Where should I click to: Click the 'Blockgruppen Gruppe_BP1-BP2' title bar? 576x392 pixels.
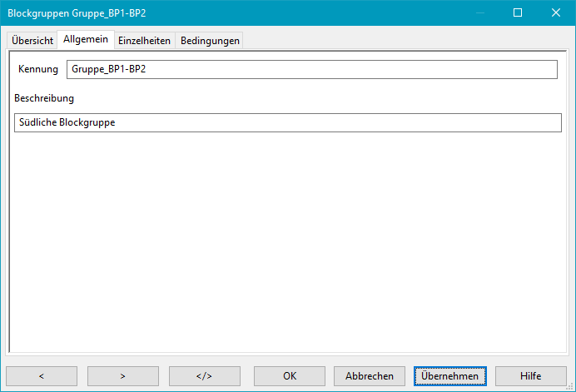click(208, 13)
